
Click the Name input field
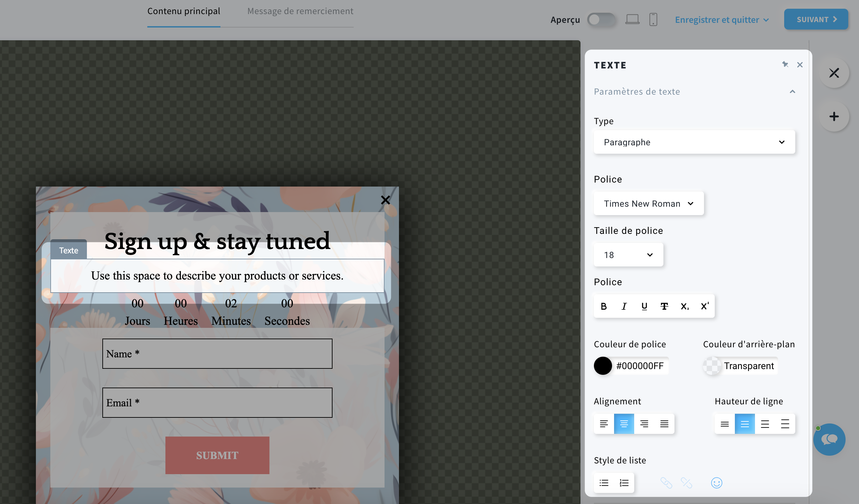(218, 354)
